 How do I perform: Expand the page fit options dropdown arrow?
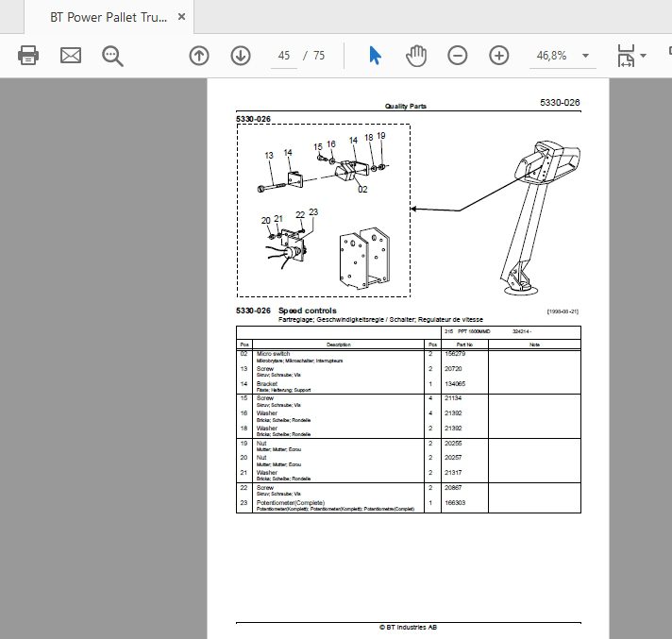click(x=643, y=56)
